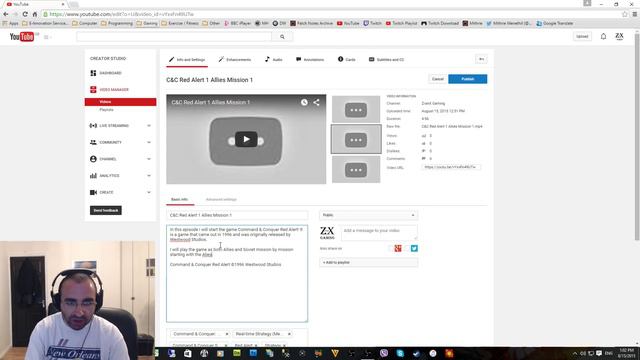Switch to Info and Settings tab
This screenshot has width=640, height=360.
tap(187, 60)
